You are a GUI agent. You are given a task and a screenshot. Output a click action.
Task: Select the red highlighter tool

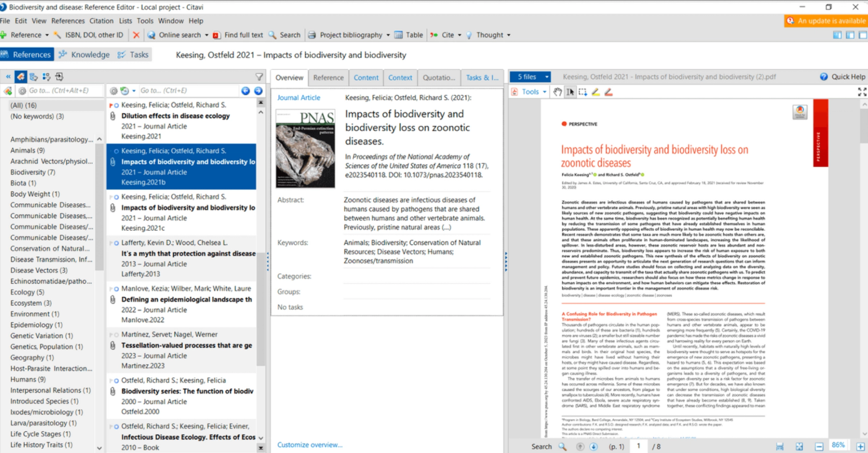tap(608, 92)
